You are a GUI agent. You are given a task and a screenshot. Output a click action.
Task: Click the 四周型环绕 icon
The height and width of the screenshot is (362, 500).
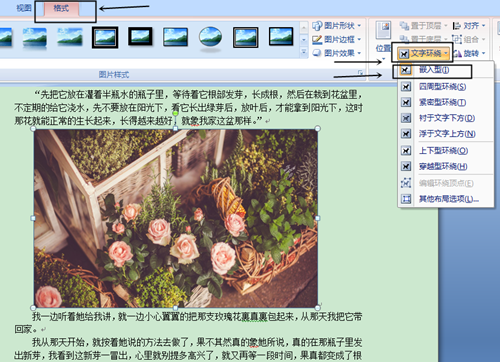point(406,87)
